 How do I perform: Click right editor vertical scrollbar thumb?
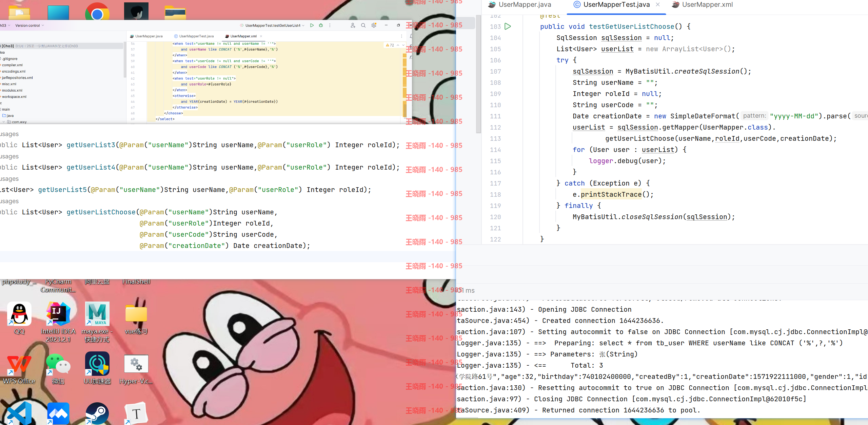[478, 74]
